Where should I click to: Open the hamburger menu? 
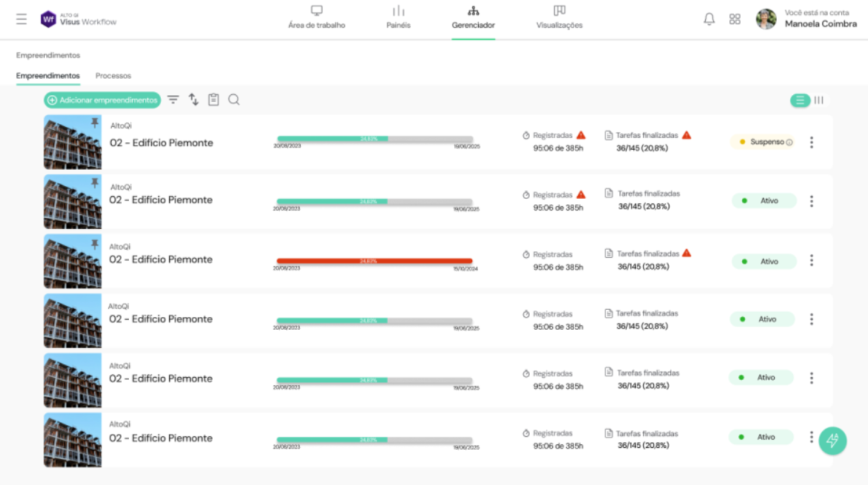coord(22,19)
